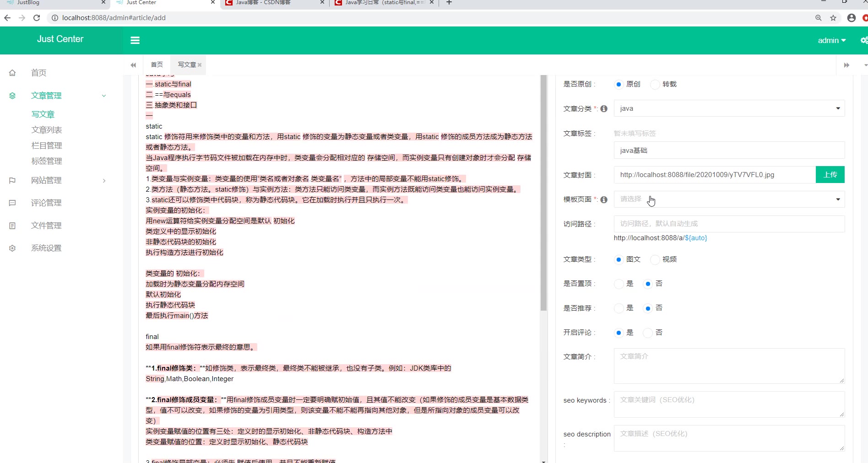Click the 上传 cover upload button
868x463 pixels.
tap(830, 175)
